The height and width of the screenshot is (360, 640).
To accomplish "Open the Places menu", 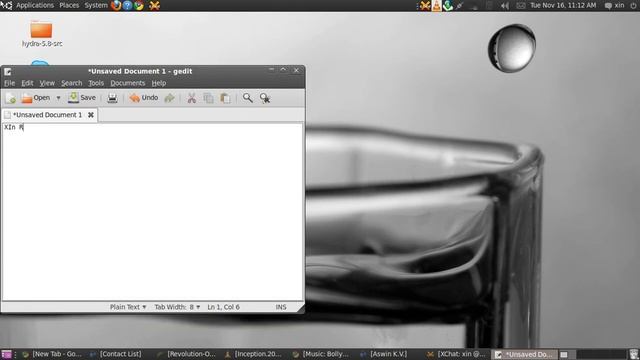I will tap(69, 5).
